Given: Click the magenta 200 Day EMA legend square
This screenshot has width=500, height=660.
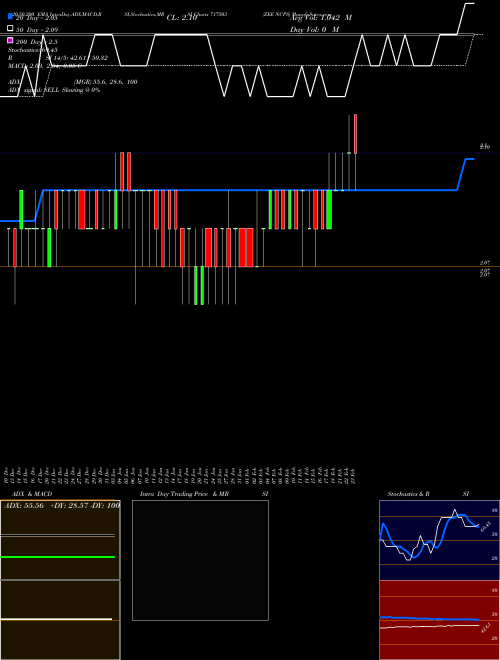Looking at the screenshot, I should point(11,40).
